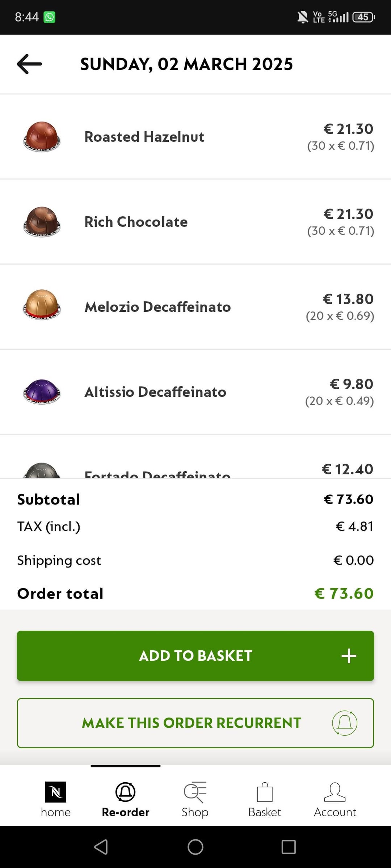Screen dimensions: 391x868
Task: Tap the plus icon on Add to Basket
Action: click(349, 656)
